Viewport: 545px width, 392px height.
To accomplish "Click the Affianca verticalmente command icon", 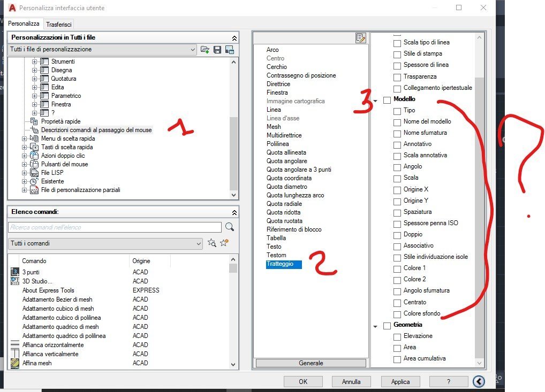I will pos(15,354).
